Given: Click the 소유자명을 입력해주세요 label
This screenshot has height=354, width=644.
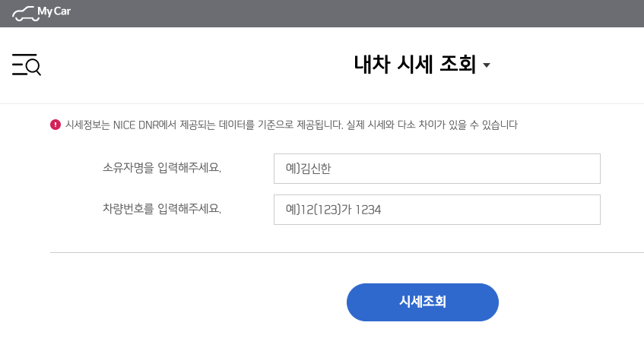Looking at the screenshot, I should 162,168.
